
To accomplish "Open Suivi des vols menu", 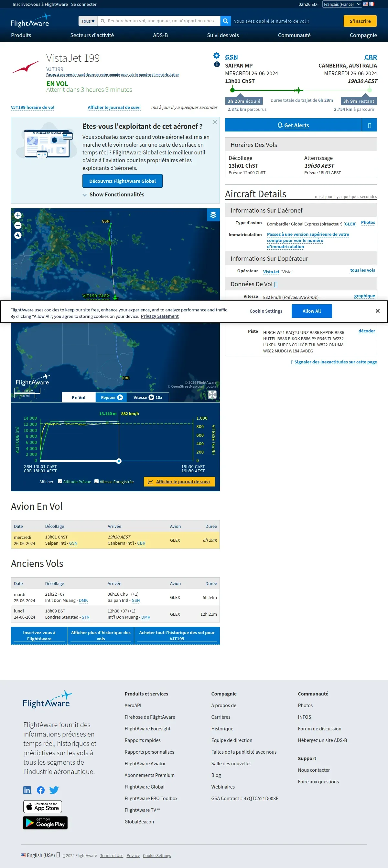I will (223, 36).
